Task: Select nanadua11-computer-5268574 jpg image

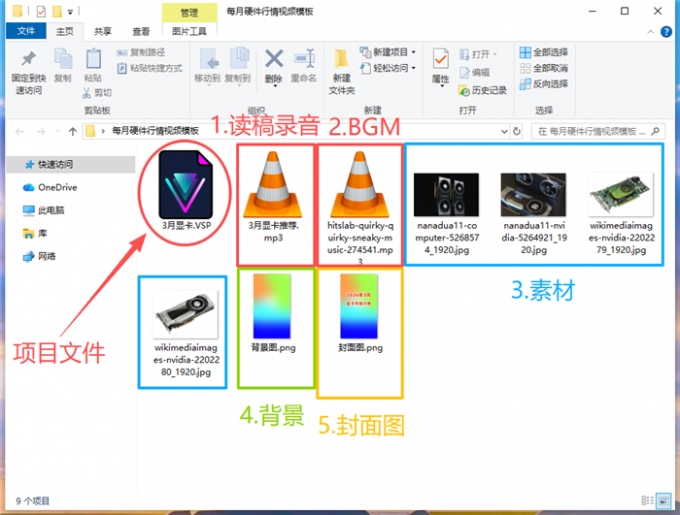Action: click(447, 212)
